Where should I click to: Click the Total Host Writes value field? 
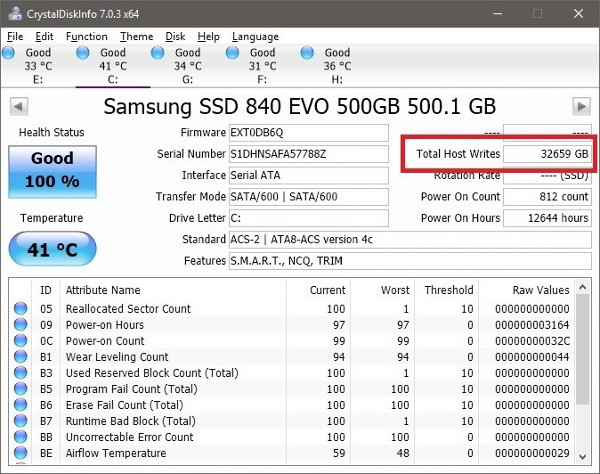point(548,154)
